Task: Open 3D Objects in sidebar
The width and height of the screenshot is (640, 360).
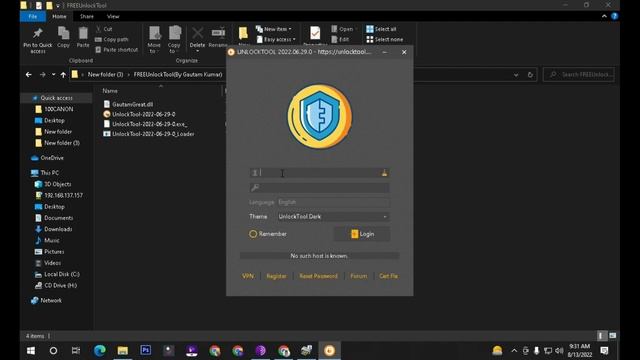Action: click(x=53, y=184)
